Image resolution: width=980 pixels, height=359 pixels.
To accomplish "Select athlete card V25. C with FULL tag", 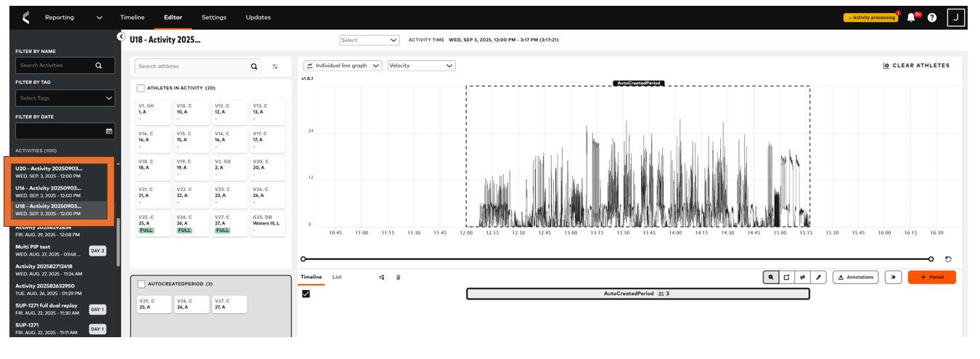I will coord(154,224).
